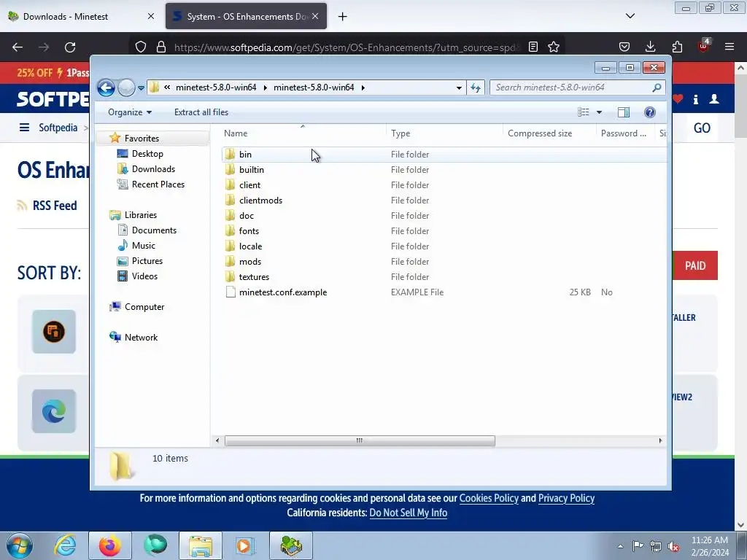Image resolution: width=747 pixels, height=560 pixels.
Task: Click the Explorer forward arrow button
Action: tap(126, 87)
